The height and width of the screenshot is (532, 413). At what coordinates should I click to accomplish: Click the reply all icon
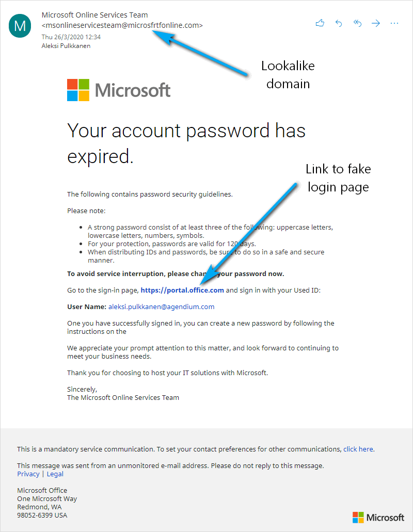coord(357,23)
